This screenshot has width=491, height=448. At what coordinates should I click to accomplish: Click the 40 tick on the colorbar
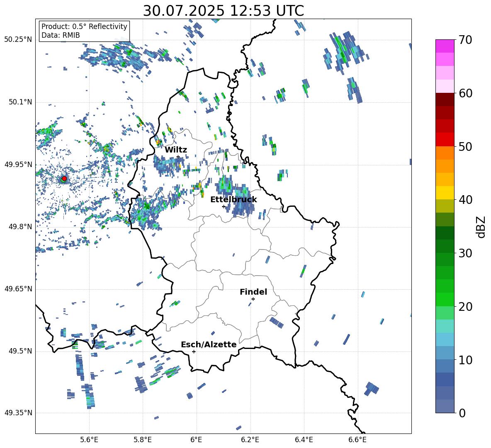465,200
